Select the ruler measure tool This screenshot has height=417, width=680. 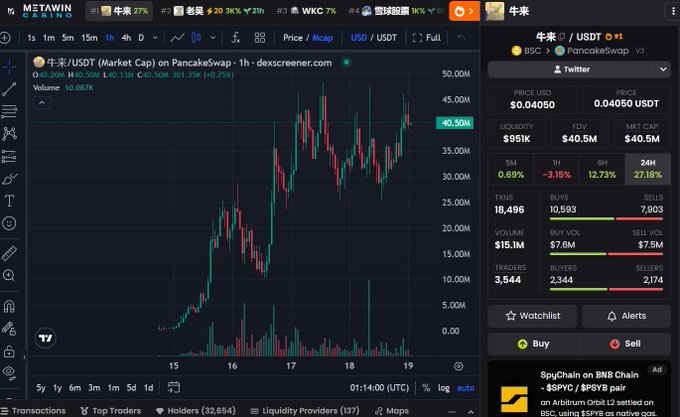pyautogui.click(x=9, y=253)
